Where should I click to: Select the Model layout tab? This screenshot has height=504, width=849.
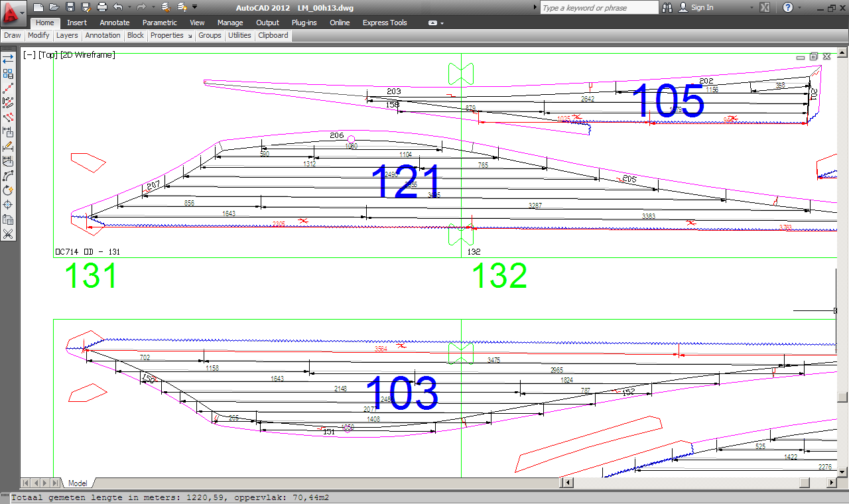coord(78,483)
